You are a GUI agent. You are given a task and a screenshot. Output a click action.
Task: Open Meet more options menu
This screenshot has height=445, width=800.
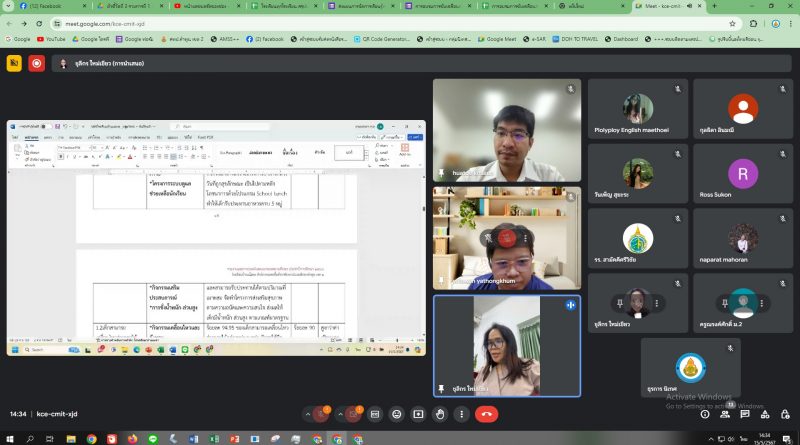tap(462, 413)
